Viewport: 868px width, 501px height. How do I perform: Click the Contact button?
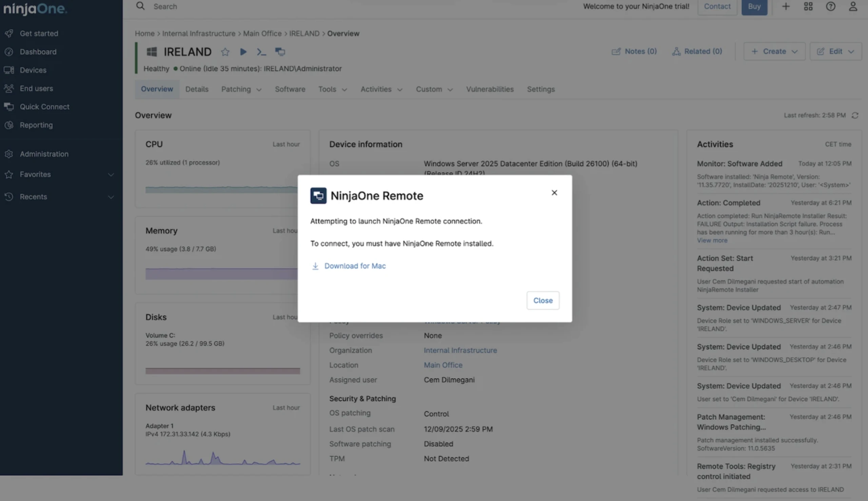(717, 6)
